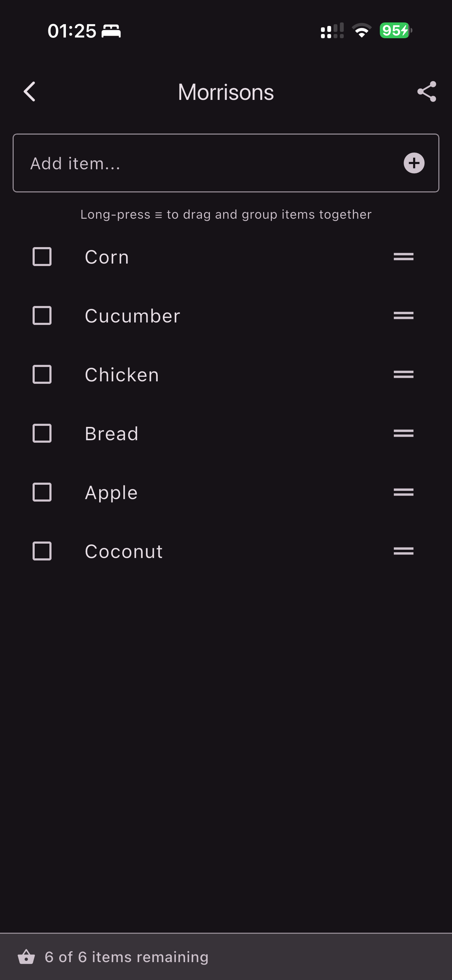Viewport: 452px width, 980px height.
Task: Tap the basket icon in footer
Action: tap(26, 957)
